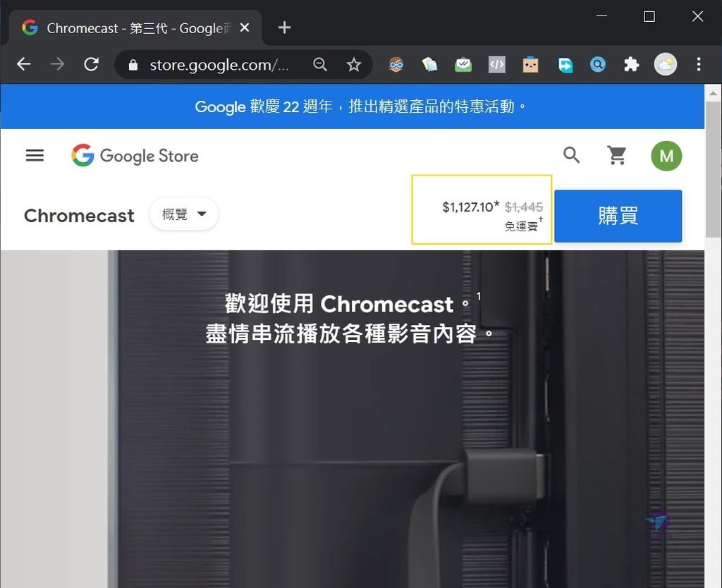Go back to the previous page

tap(23, 64)
